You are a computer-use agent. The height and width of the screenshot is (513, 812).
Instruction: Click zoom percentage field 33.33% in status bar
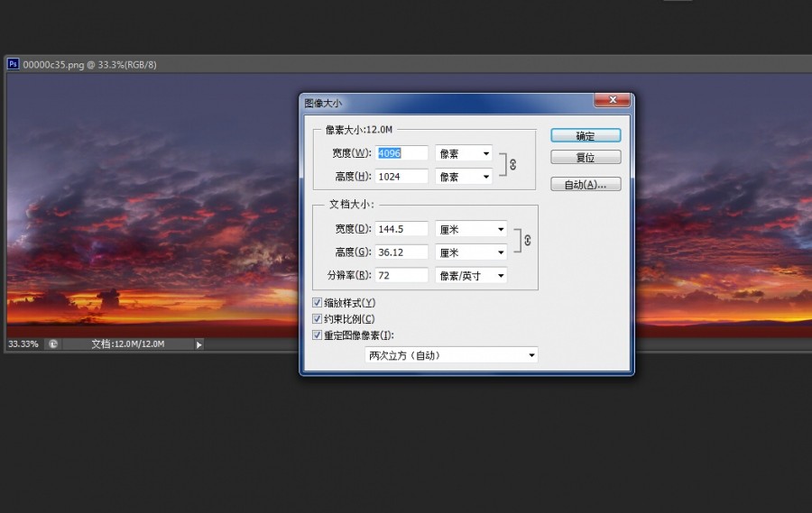coord(23,344)
